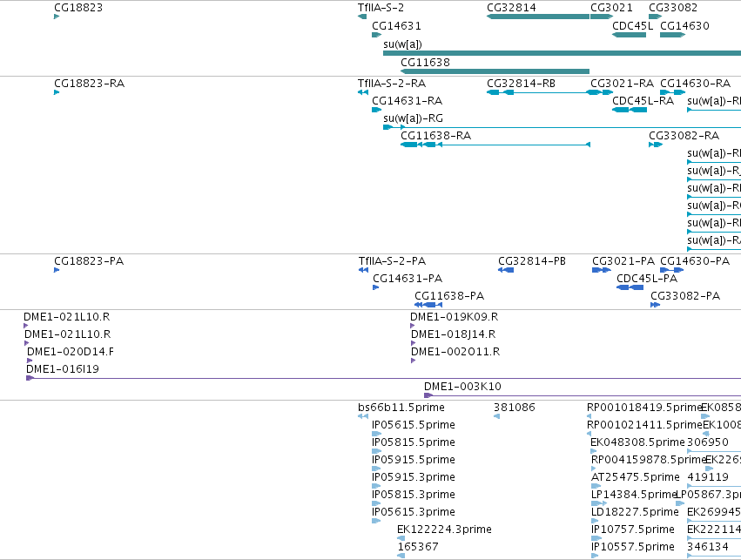The height and width of the screenshot is (560, 741).
Task: Click EST 381086 label
Action: [514, 408]
